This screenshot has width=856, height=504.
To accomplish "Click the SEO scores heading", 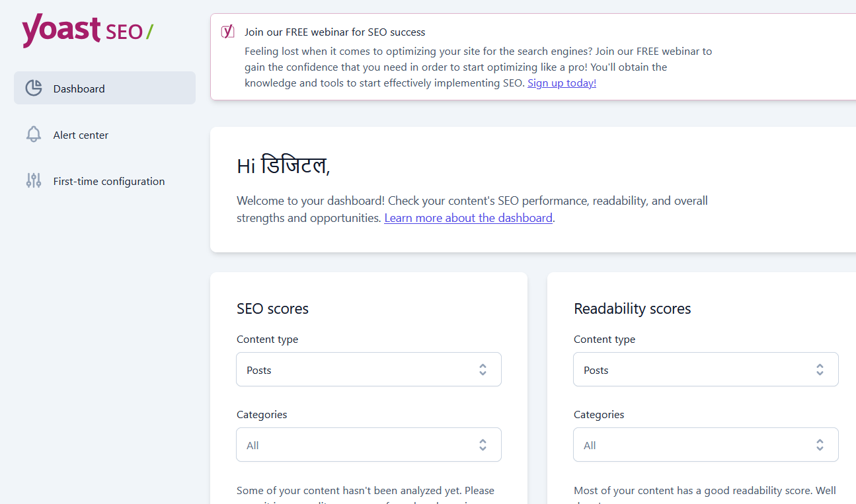I will click(272, 308).
